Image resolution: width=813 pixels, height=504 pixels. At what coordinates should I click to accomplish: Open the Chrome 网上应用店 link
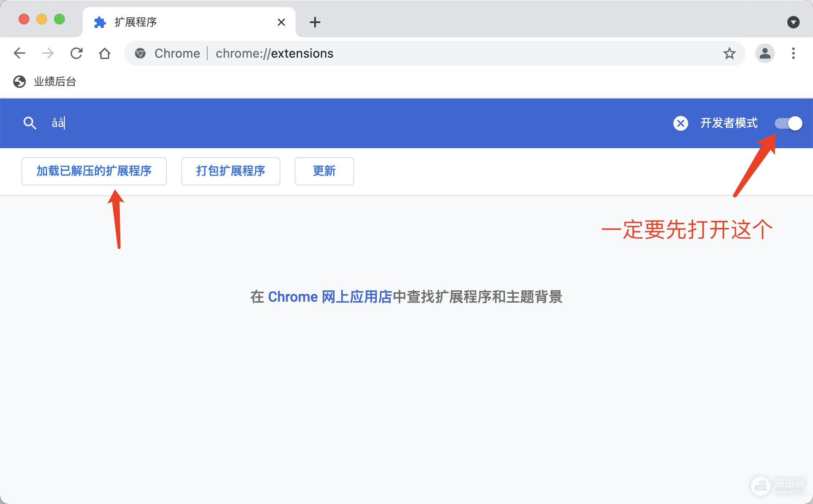coord(330,297)
